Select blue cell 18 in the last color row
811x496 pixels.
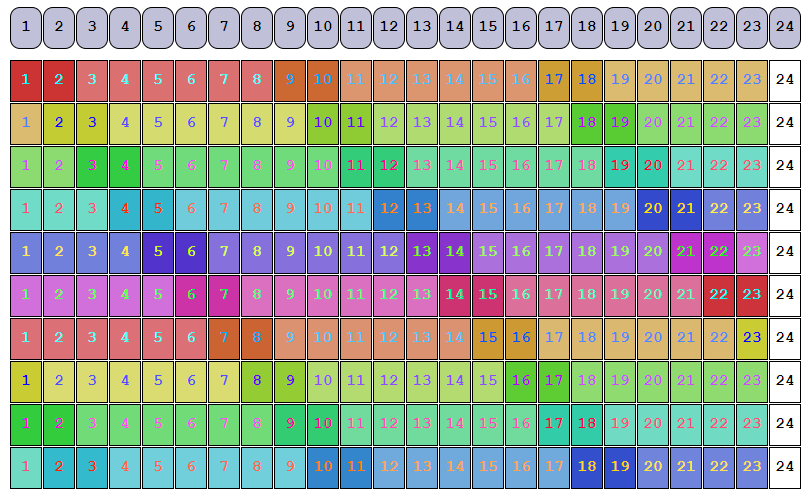click(x=587, y=467)
